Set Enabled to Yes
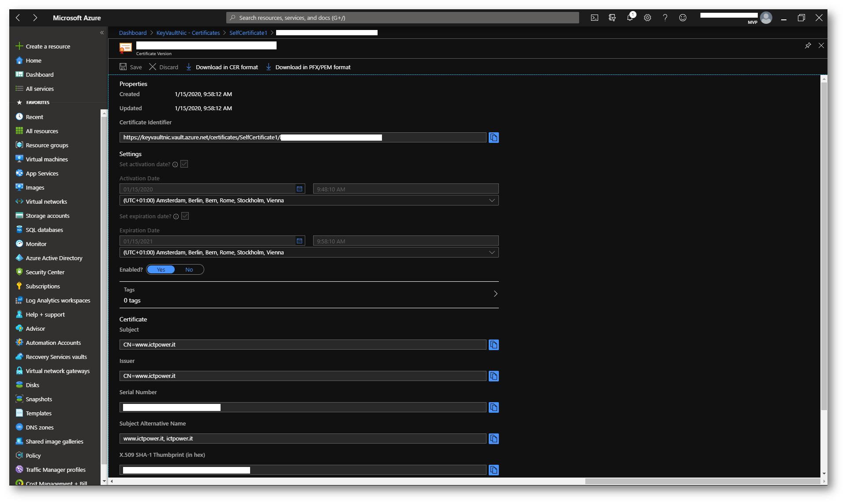 161,269
